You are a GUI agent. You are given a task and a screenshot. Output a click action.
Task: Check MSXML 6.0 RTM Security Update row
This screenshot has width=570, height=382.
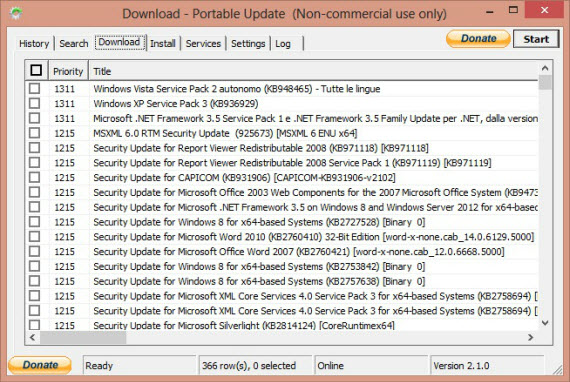(x=35, y=133)
